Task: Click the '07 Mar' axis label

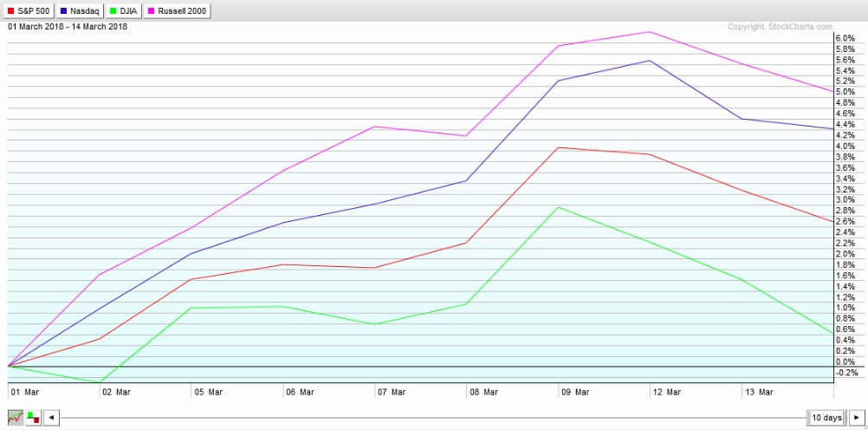Action: [x=392, y=393]
